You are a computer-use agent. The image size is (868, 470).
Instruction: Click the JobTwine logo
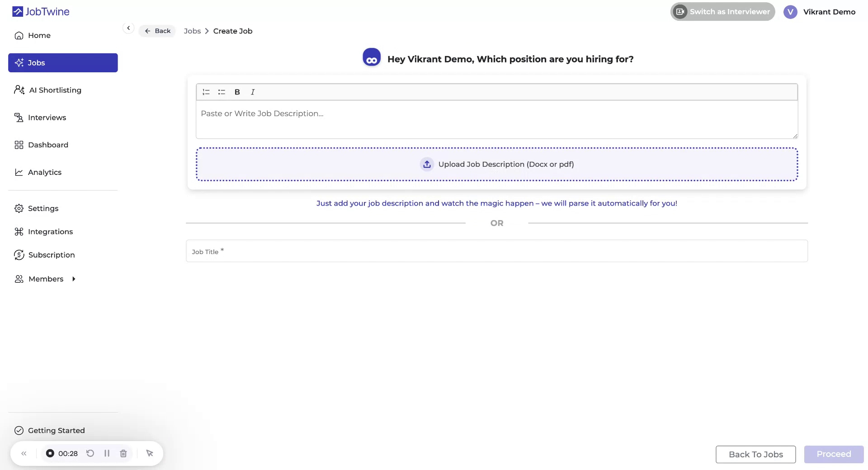point(40,11)
